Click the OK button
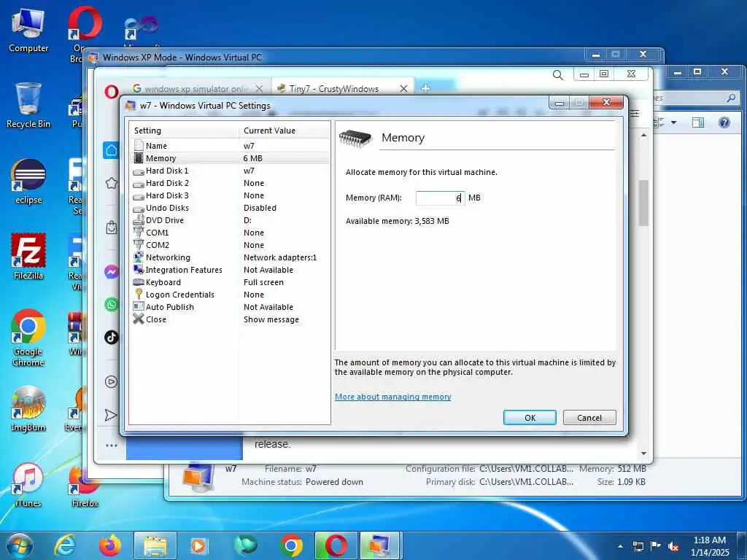747x560 pixels. (x=530, y=418)
